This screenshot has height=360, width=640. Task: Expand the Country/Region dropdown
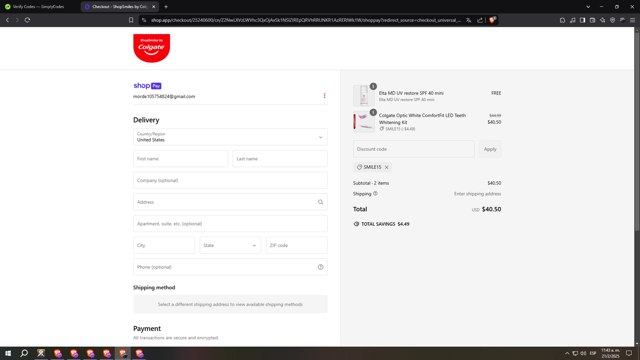coord(230,137)
